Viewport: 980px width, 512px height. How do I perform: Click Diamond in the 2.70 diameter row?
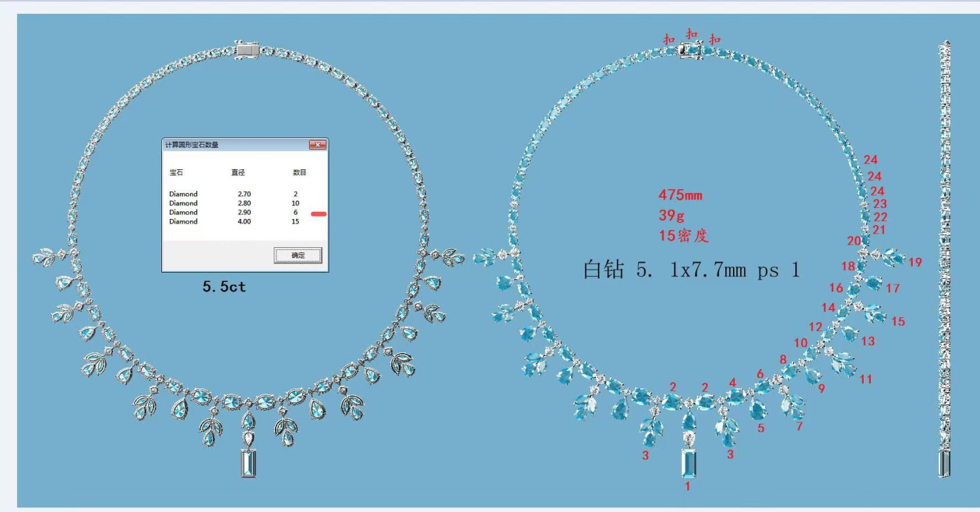[183, 194]
